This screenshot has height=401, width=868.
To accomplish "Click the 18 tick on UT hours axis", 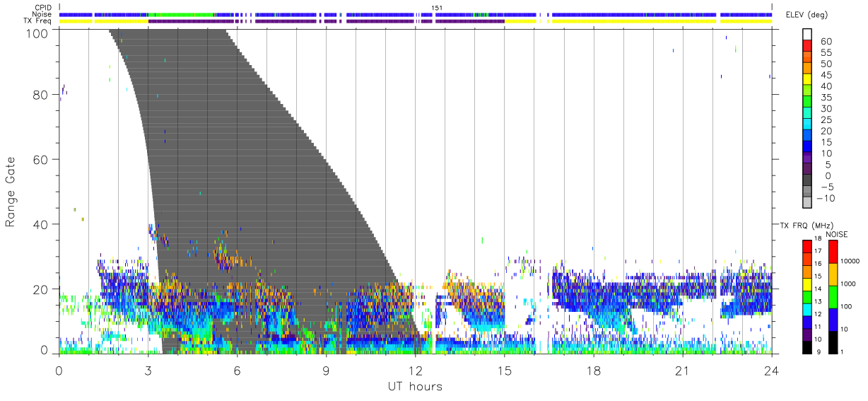I will click(x=593, y=370).
